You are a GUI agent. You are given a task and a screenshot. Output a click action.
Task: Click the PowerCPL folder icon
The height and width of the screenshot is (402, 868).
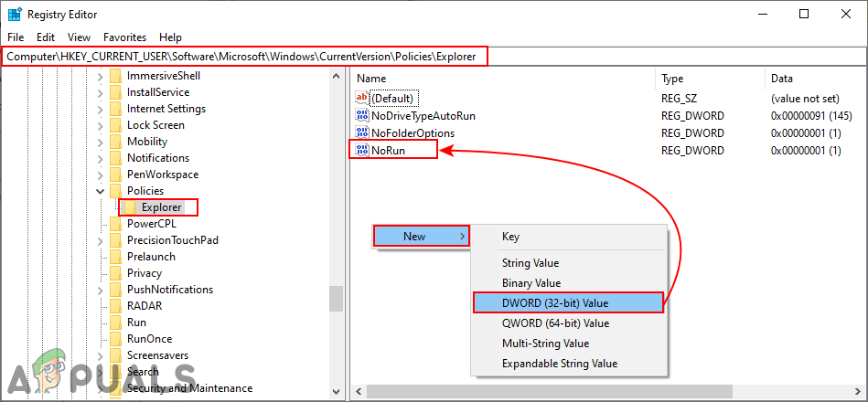[x=115, y=224]
